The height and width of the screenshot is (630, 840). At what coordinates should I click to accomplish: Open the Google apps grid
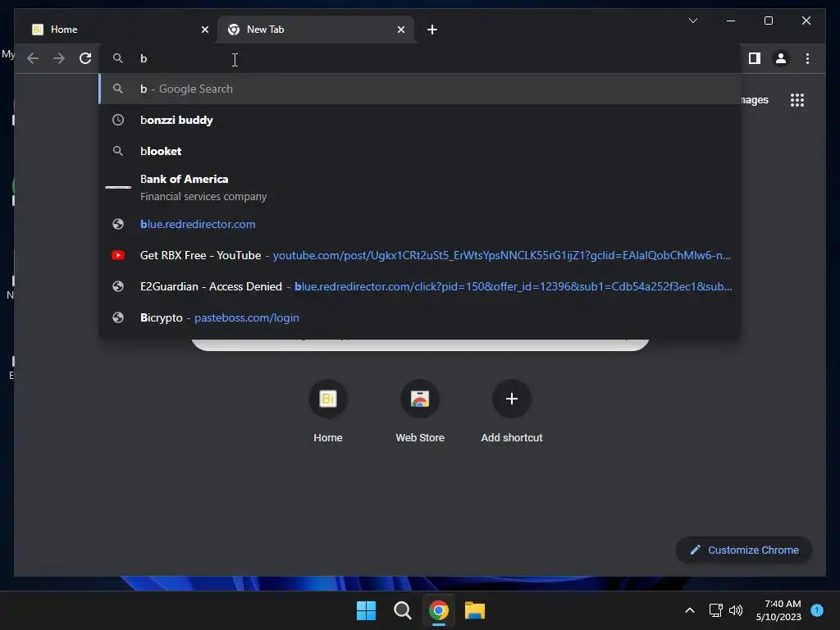pyautogui.click(x=797, y=100)
